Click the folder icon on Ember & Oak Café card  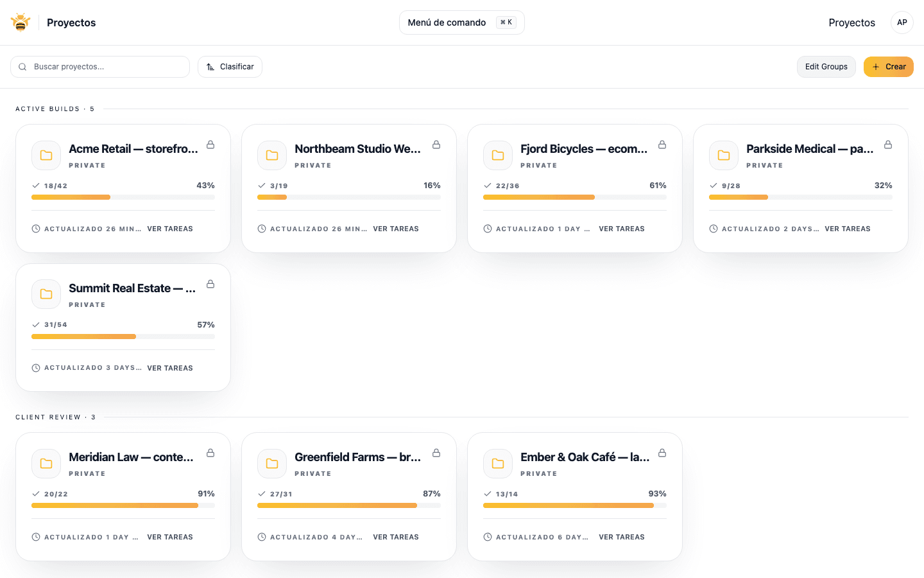pyautogui.click(x=498, y=463)
